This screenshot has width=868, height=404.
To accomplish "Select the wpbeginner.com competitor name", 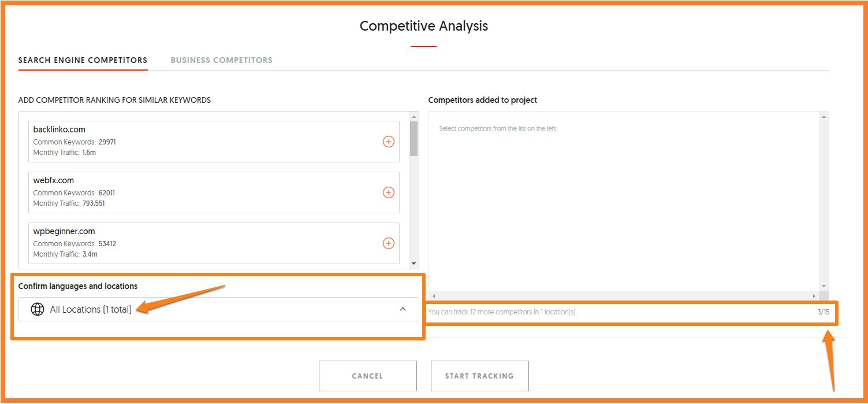I will pyautogui.click(x=64, y=231).
